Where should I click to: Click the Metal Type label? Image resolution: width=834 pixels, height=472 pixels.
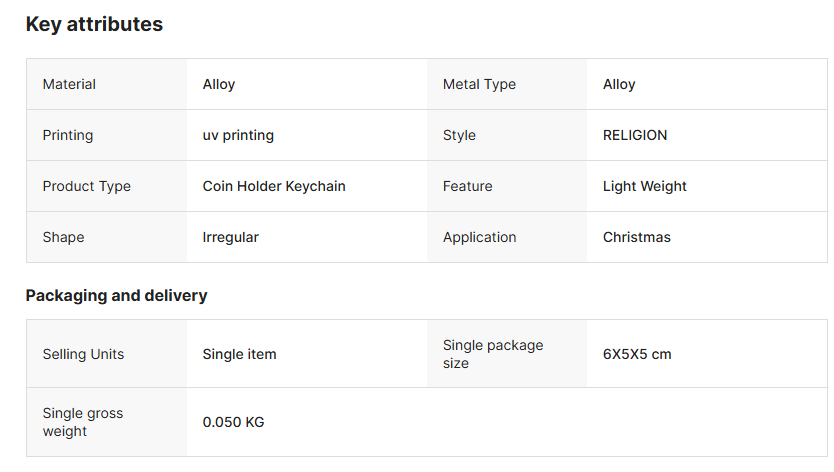click(x=479, y=84)
